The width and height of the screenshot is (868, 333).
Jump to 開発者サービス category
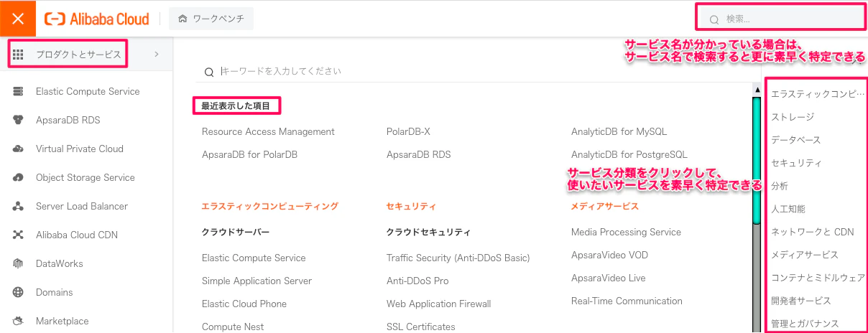pyautogui.click(x=800, y=301)
